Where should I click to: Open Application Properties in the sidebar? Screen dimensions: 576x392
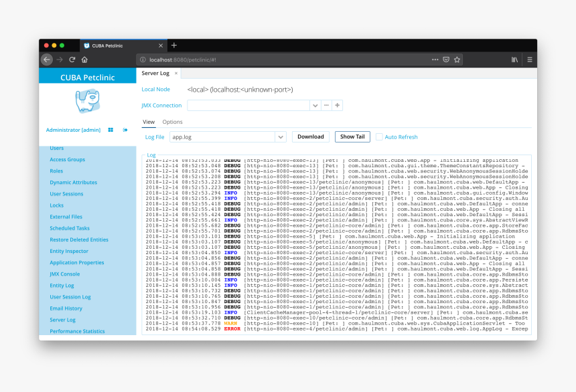coord(77,262)
